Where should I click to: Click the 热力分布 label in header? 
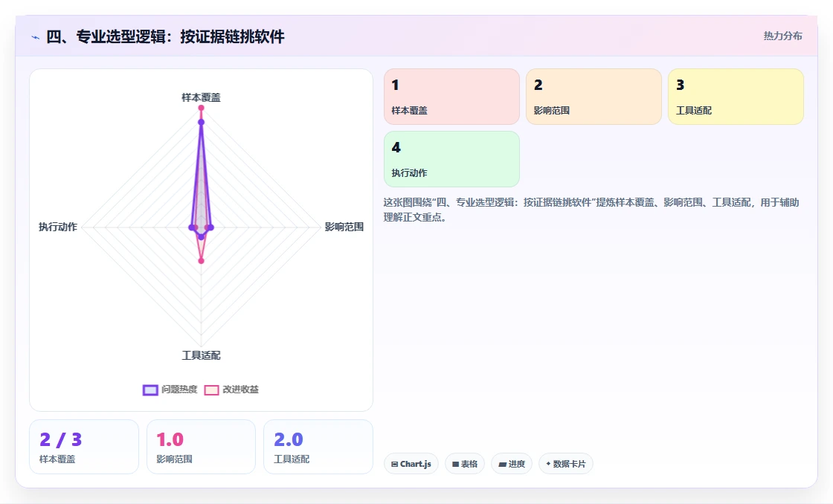[782, 36]
